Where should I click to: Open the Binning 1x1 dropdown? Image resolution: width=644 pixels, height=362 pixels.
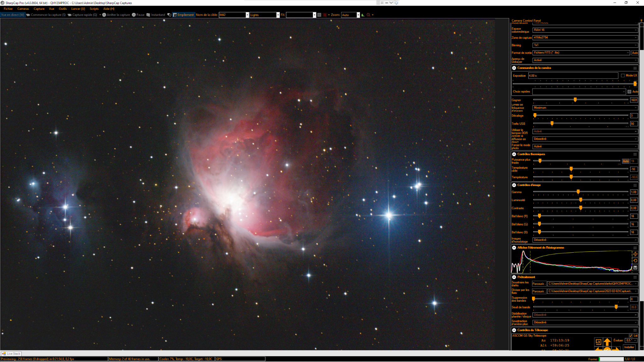point(585,45)
